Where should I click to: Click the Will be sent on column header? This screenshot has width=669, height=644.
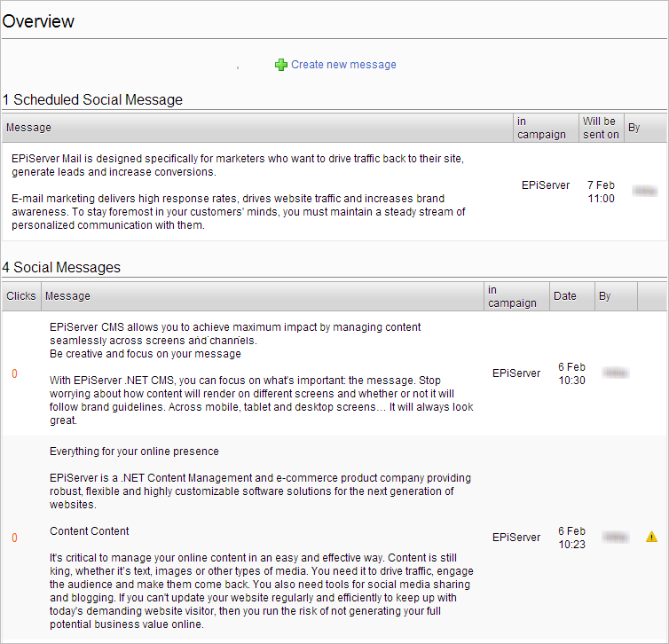pyautogui.click(x=601, y=128)
